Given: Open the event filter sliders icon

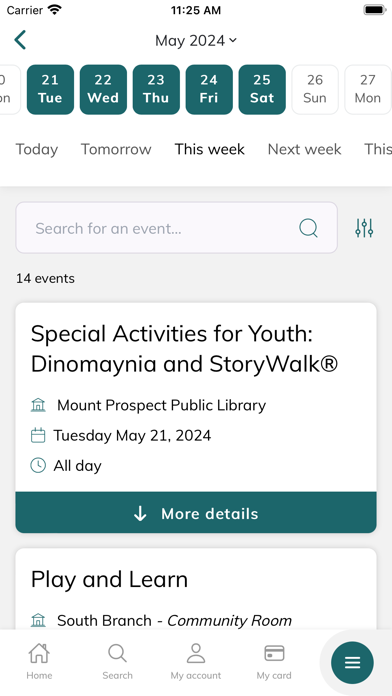Looking at the screenshot, I should click(364, 228).
